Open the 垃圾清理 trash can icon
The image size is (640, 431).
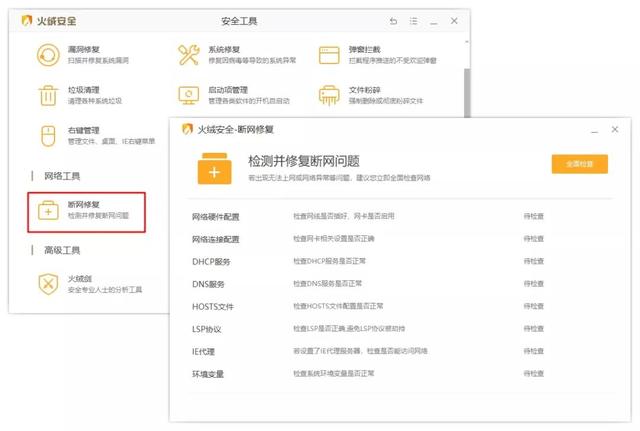(48, 96)
